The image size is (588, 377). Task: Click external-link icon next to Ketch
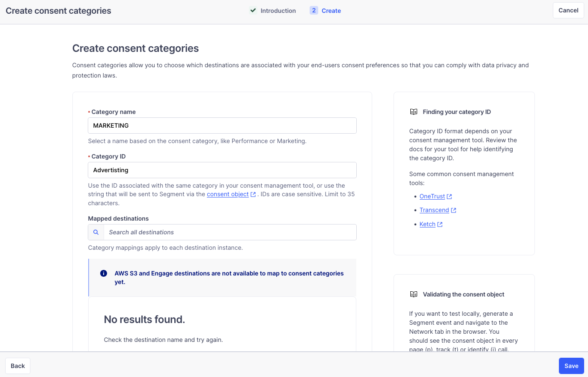pyautogui.click(x=440, y=224)
